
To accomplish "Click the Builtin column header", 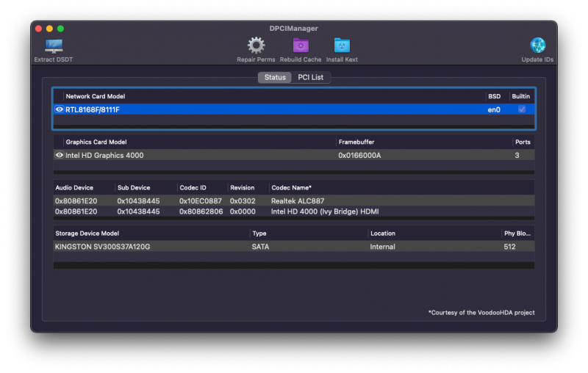I will (521, 96).
